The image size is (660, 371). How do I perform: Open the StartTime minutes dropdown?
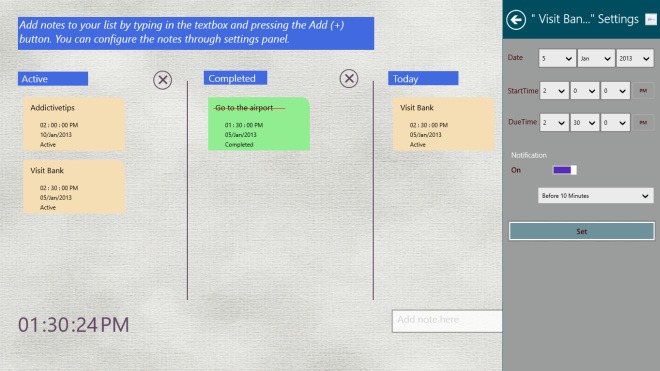click(x=585, y=91)
